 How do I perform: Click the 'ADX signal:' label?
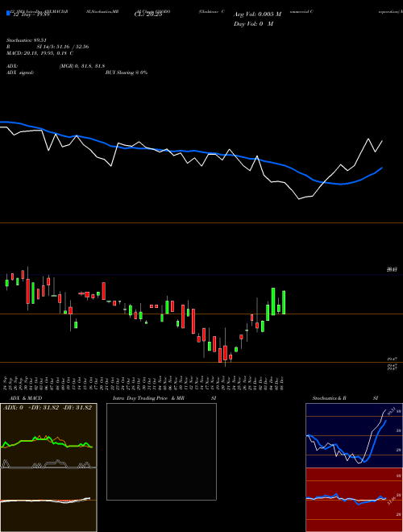20,73
